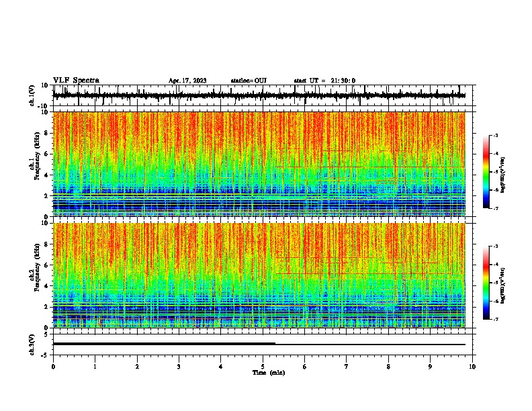Click the time axis tick label "6"
Screen dimensions: 532x411
[x=305, y=367]
